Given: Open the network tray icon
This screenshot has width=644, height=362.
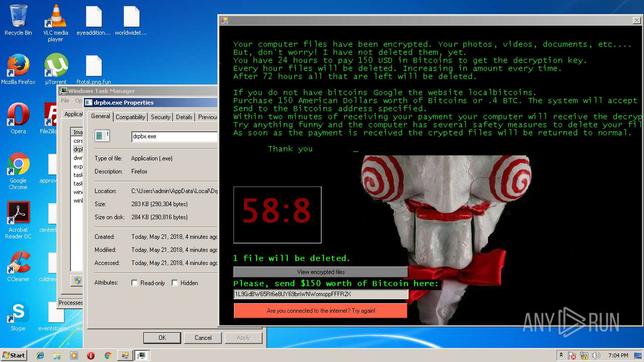Looking at the screenshot, I should pyautogui.click(x=584, y=355).
